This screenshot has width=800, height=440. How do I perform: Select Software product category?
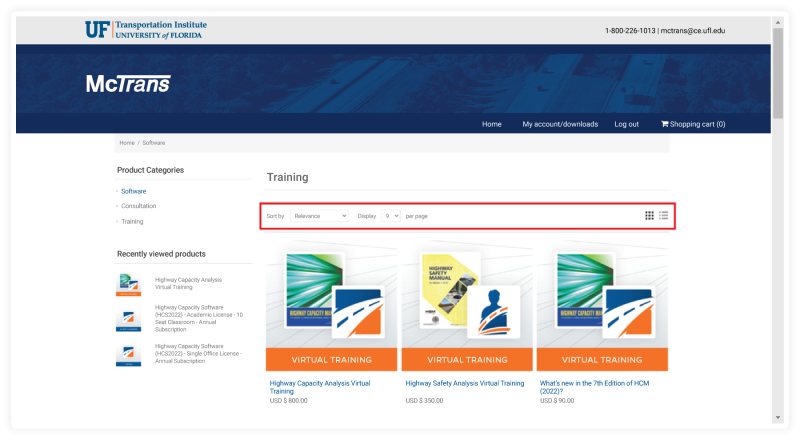[133, 191]
